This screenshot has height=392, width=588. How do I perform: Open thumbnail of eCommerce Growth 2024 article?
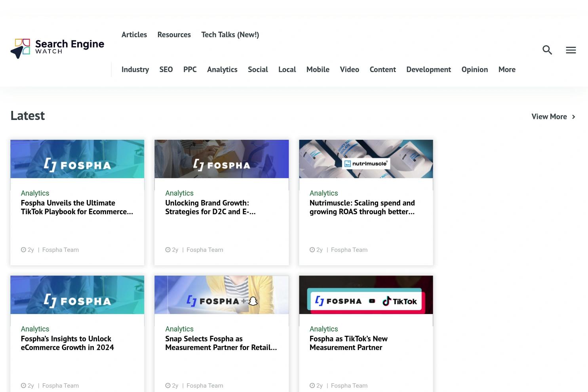pyautogui.click(x=77, y=295)
